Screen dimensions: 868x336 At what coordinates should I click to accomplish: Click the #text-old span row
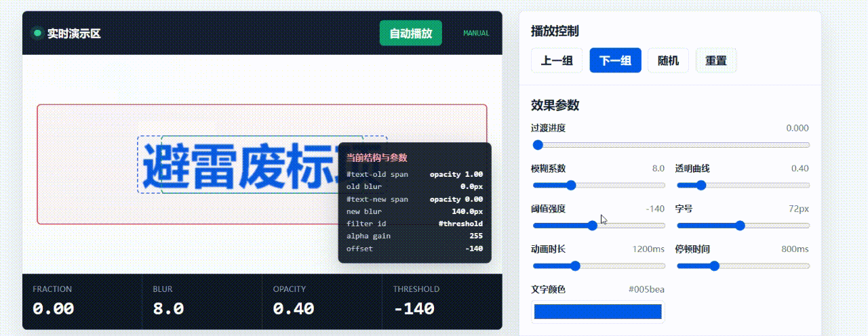pyautogui.click(x=414, y=174)
